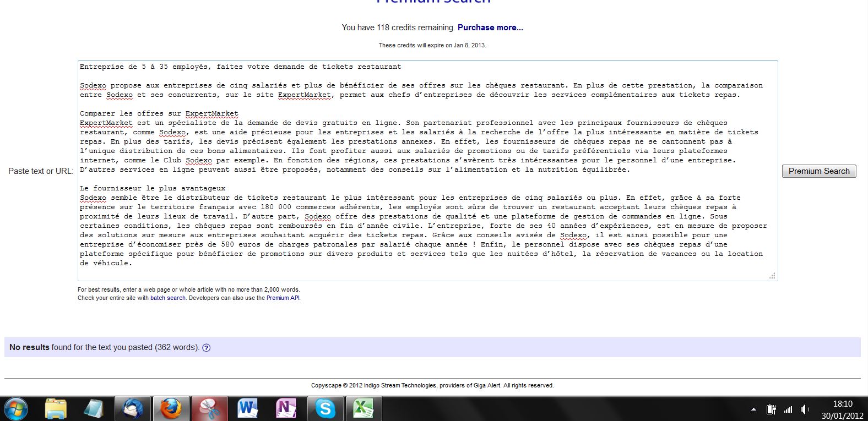
Task: Switch to Thunderbird in the taskbar
Action: coord(132,409)
